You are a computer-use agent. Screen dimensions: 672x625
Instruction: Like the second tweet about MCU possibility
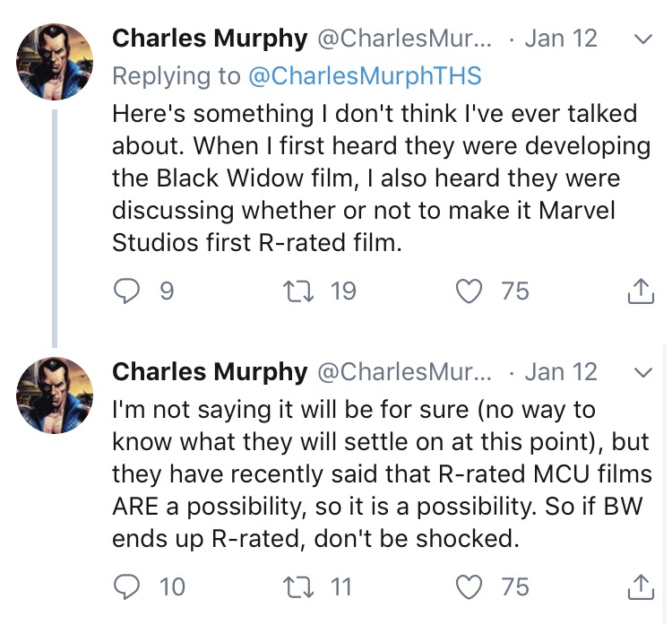click(x=469, y=586)
